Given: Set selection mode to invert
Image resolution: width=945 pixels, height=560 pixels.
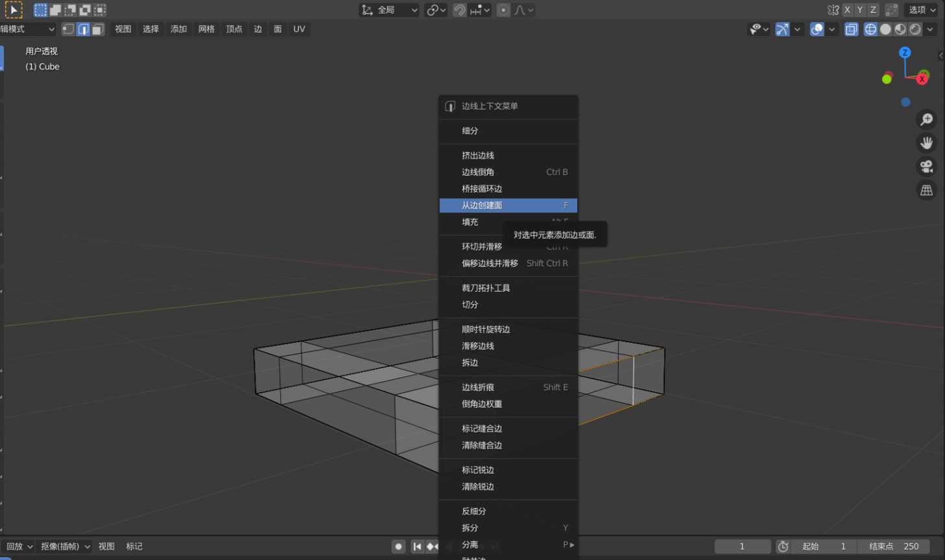Looking at the screenshot, I should tap(84, 10).
